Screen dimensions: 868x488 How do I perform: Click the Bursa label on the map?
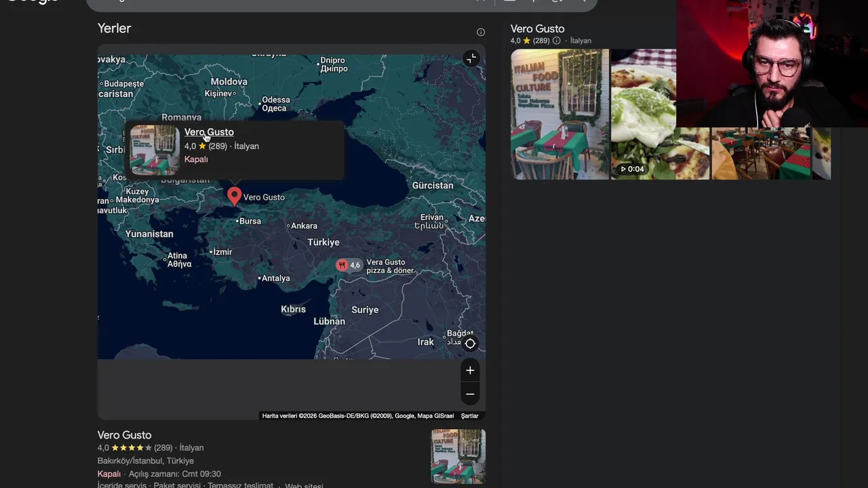250,221
